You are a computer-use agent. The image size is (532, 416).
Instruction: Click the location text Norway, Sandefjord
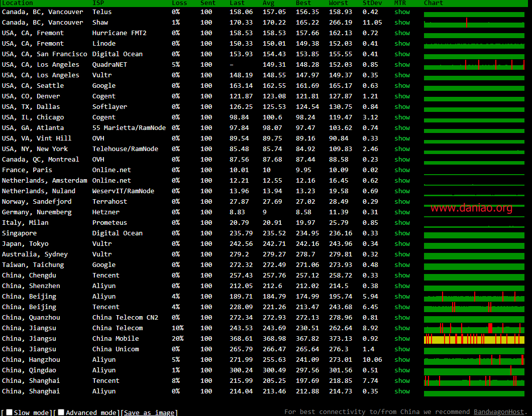[37, 201]
